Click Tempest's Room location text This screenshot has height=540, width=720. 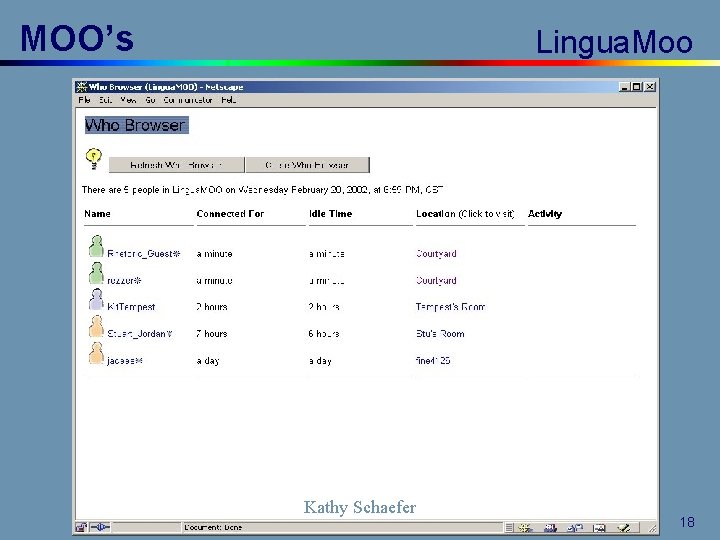tap(450, 307)
